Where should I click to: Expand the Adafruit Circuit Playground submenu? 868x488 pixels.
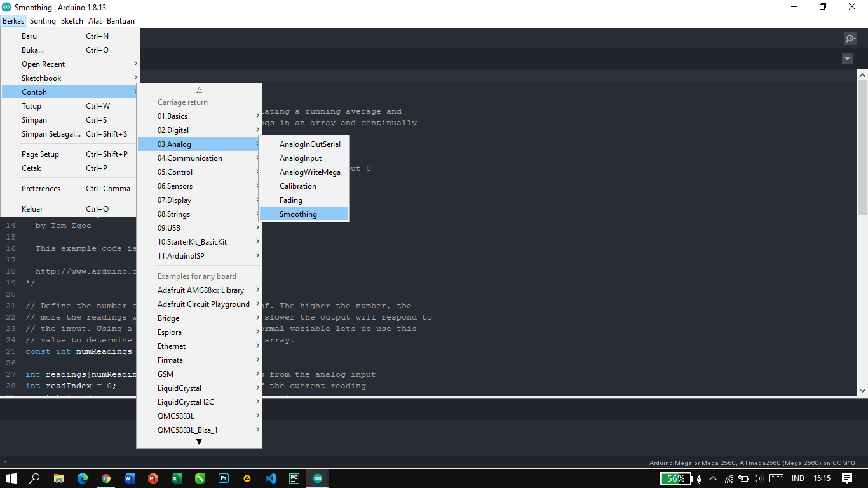coord(199,304)
